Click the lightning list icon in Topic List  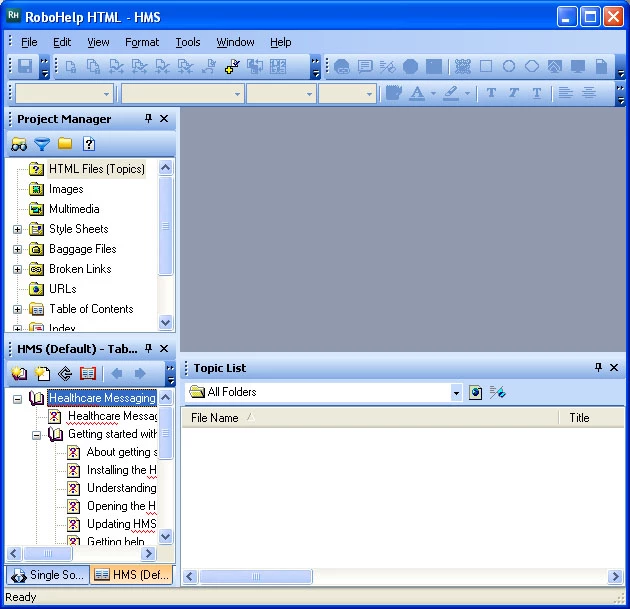click(x=497, y=392)
